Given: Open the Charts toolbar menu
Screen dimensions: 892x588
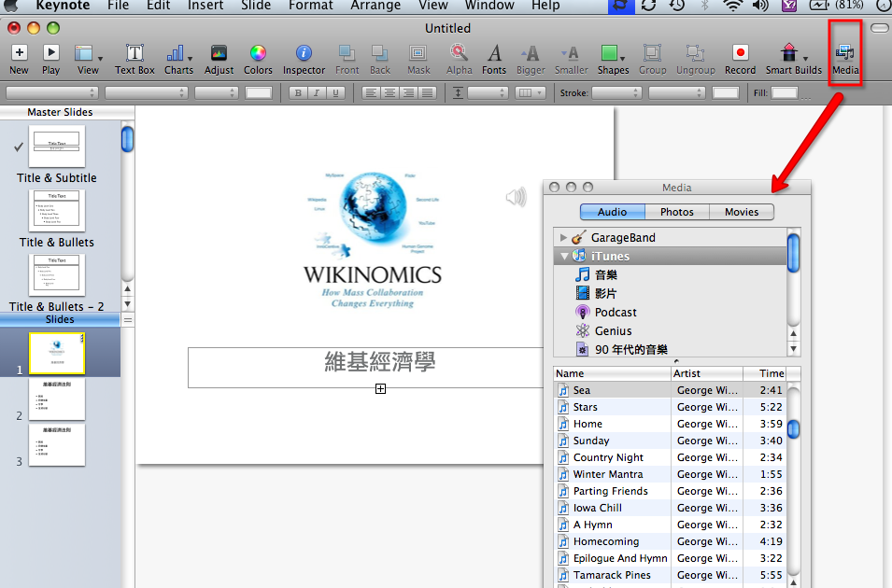Looking at the screenshot, I should [178, 59].
